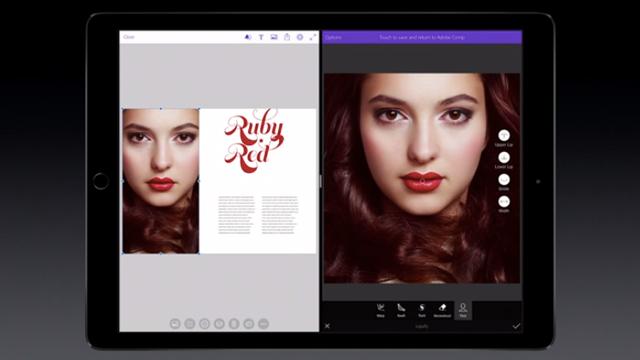Select the Smile face control
The width and height of the screenshot is (640, 360).
tap(504, 180)
